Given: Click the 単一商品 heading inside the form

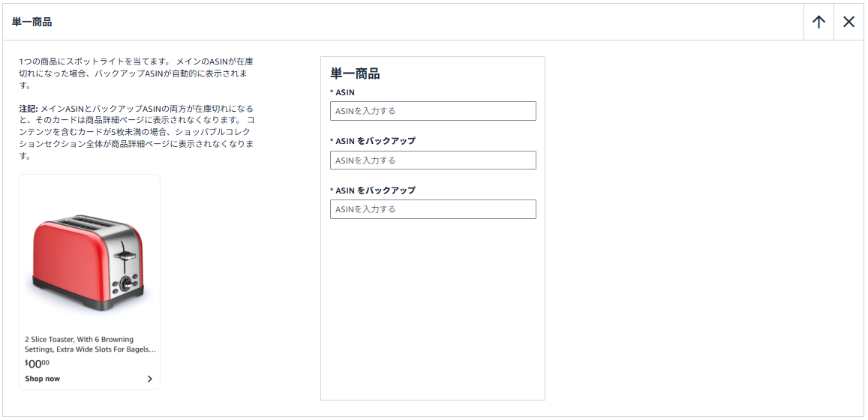Looking at the screenshot, I should pos(355,73).
